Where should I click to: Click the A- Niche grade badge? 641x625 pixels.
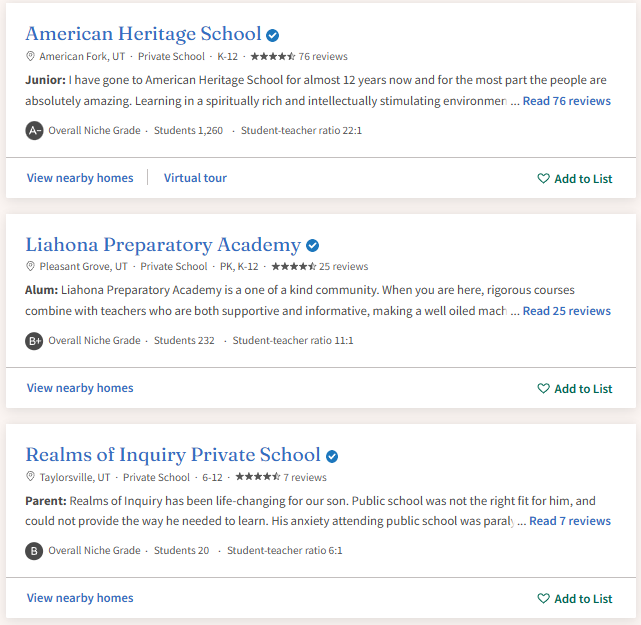click(x=34, y=131)
